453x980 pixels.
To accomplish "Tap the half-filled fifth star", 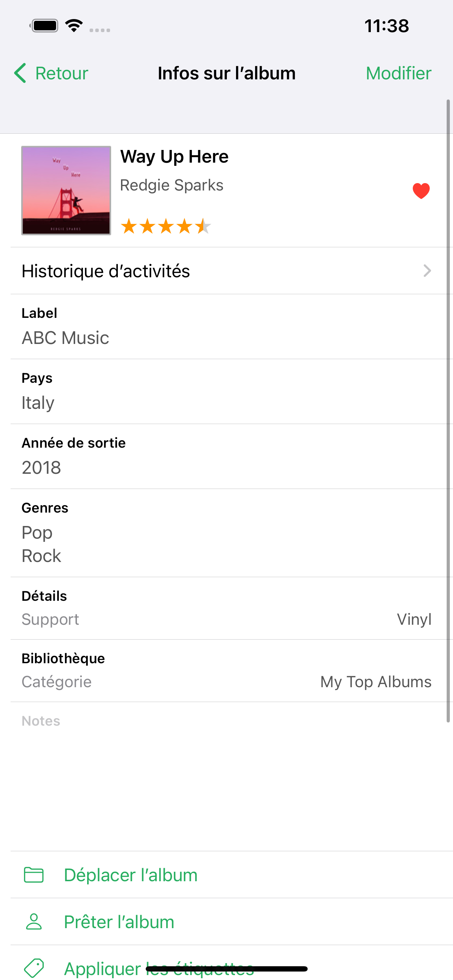I will tap(203, 226).
